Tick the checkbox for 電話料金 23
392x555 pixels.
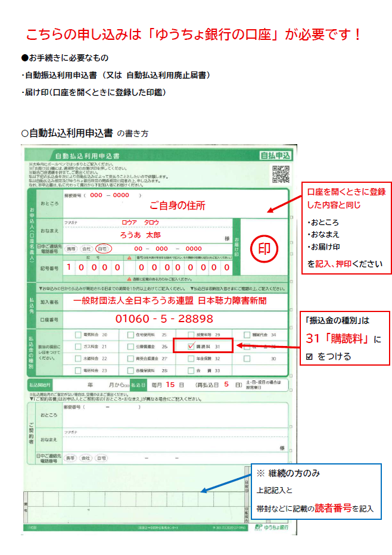pos(78,370)
